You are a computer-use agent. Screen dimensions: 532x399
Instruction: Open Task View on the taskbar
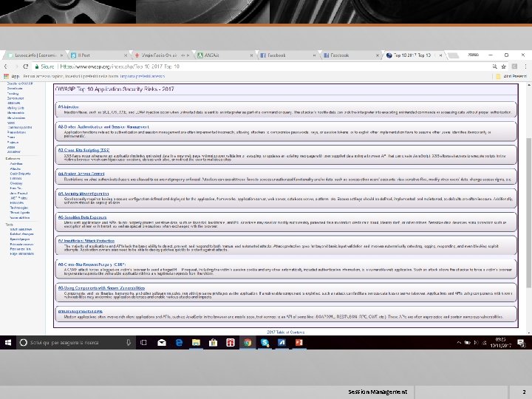pyautogui.click(x=143, y=343)
